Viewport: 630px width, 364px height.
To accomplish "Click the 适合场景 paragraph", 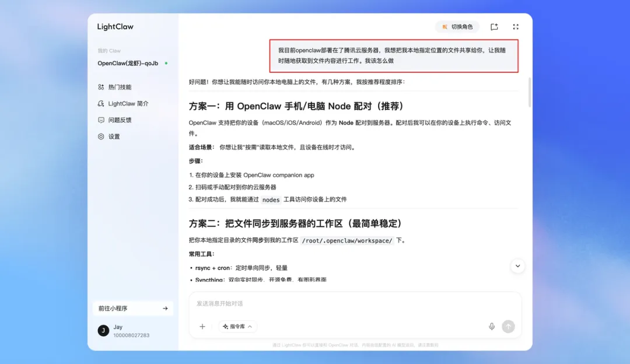I will [x=272, y=148].
